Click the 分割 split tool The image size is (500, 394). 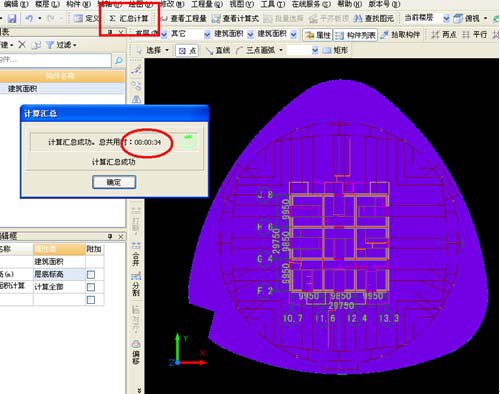point(136,284)
